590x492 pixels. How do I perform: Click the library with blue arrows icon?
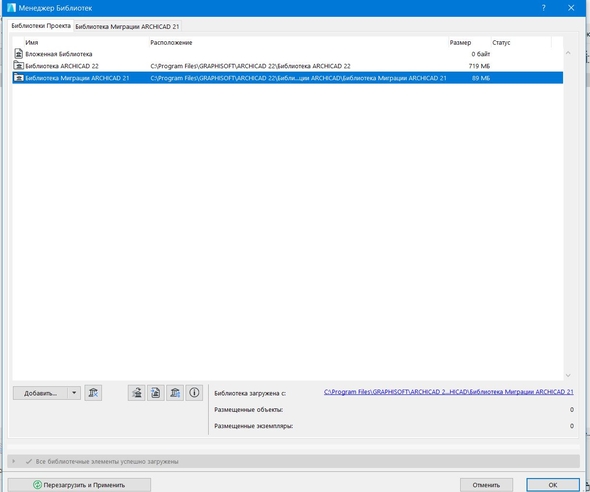pos(175,393)
